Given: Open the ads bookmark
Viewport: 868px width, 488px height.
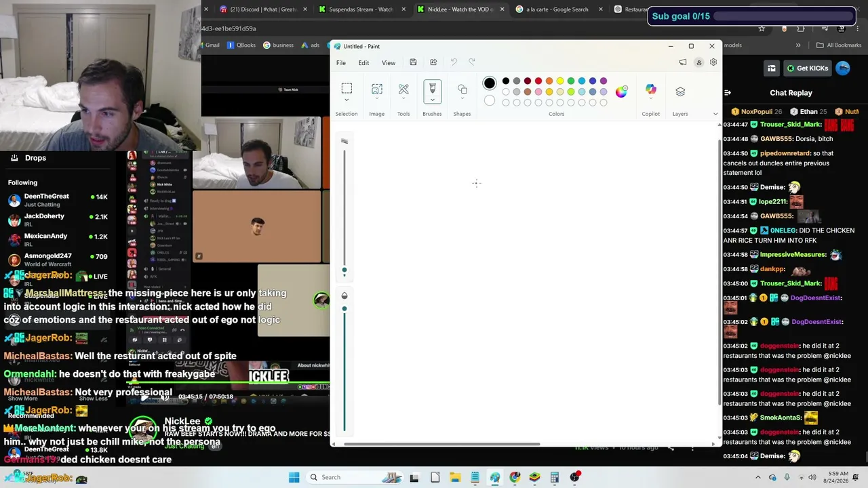Looking at the screenshot, I should coord(311,45).
